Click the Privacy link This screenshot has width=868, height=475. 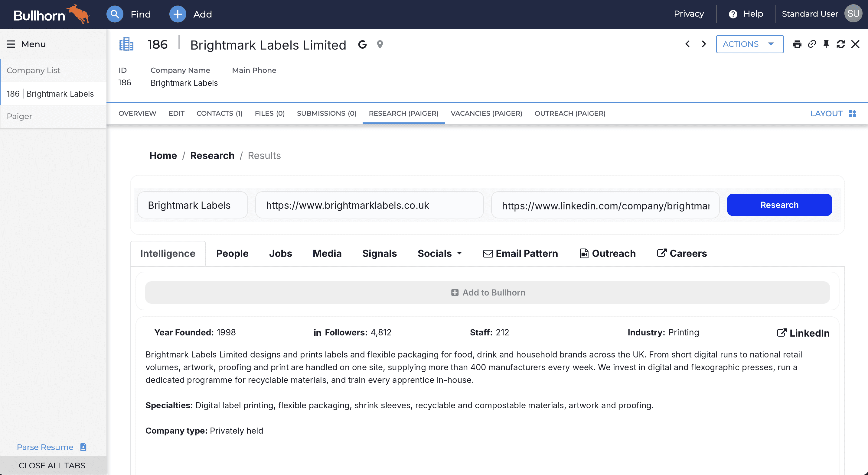click(689, 14)
